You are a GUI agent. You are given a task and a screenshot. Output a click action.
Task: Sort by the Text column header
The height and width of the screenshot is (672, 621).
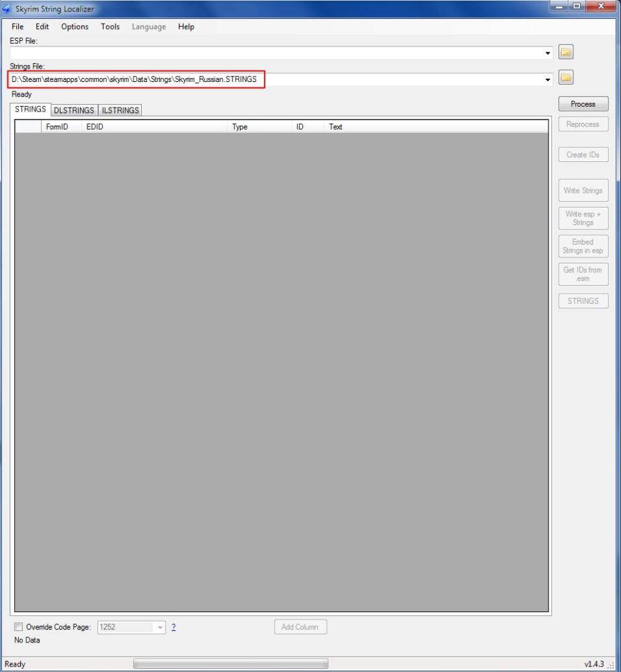click(x=436, y=127)
